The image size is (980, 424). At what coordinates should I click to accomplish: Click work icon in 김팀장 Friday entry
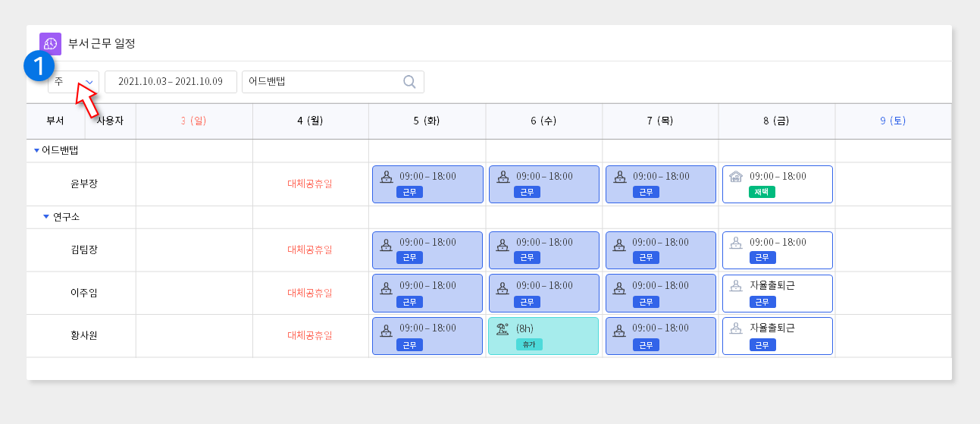point(735,243)
